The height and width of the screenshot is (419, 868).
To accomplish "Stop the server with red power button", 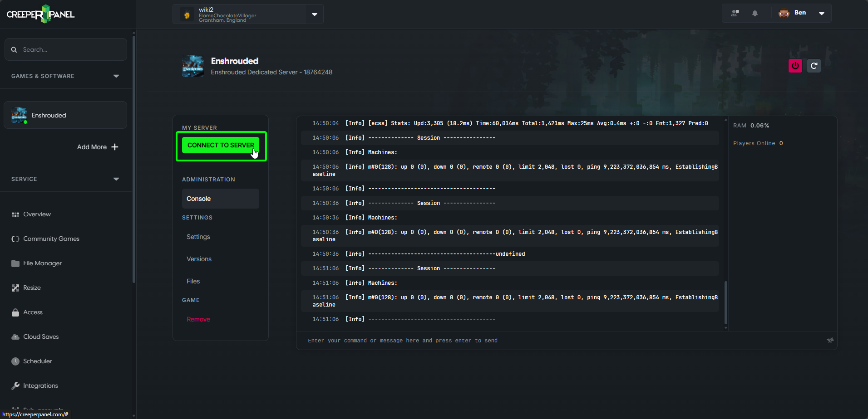I will point(795,66).
